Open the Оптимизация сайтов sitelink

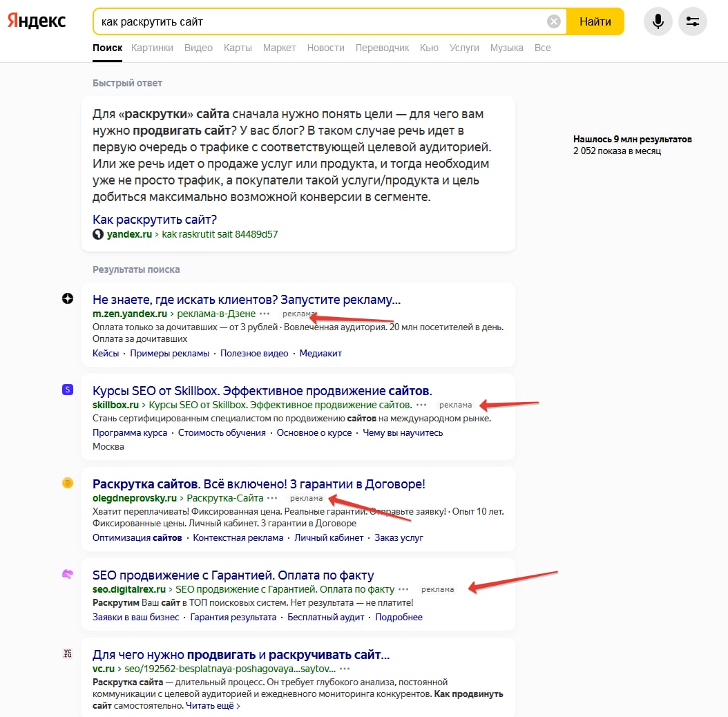tap(137, 537)
